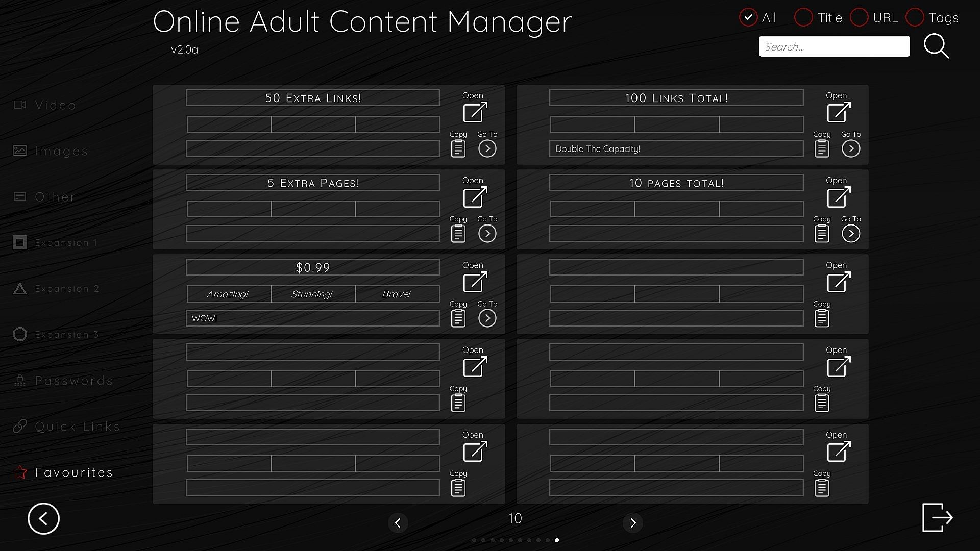The width and height of the screenshot is (980, 551).
Task: Copy the '100 Links Total!' entry URL
Action: pyautogui.click(x=821, y=148)
